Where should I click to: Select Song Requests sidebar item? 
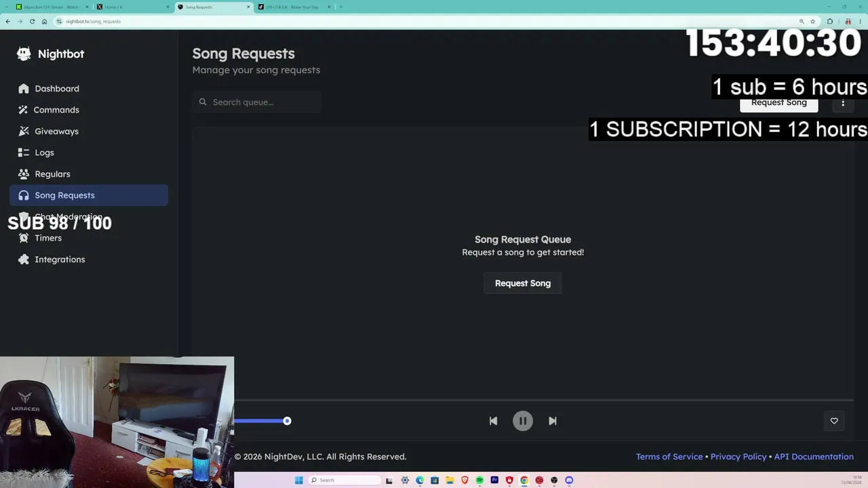(89, 195)
